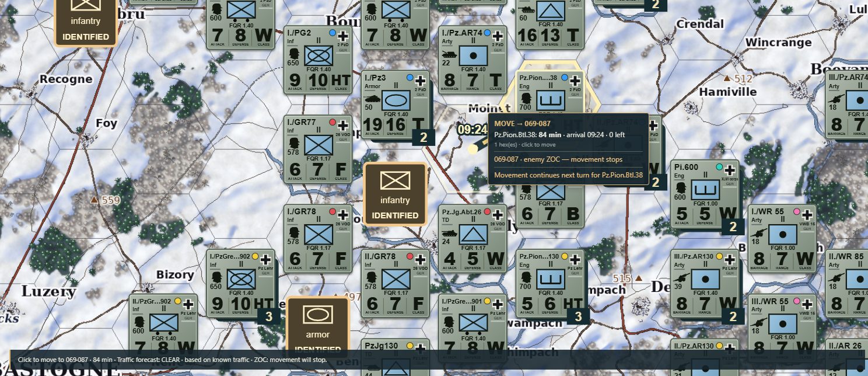This screenshot has width=868, height=376.
Task: Select the II./Pz.AR130 artillery counter
Action: coord(704,357)
